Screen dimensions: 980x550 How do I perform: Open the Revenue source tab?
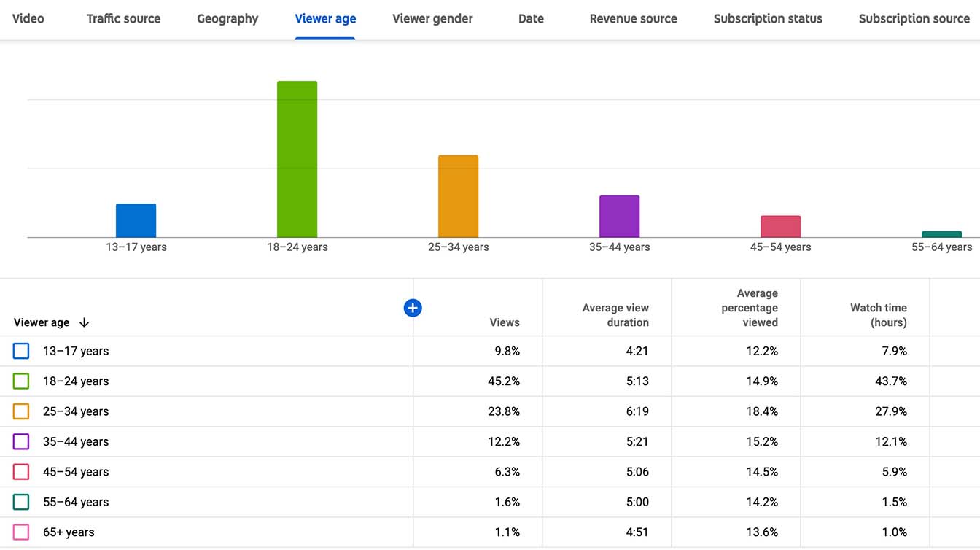pyautogui.click(x=633, y=19)
